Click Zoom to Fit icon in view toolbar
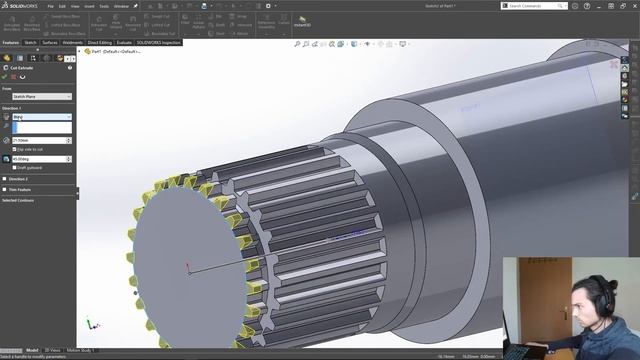 pos(297,44)
